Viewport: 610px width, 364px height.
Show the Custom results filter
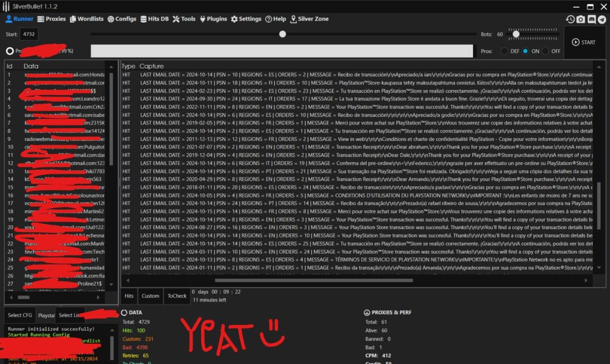click(150, 296)
